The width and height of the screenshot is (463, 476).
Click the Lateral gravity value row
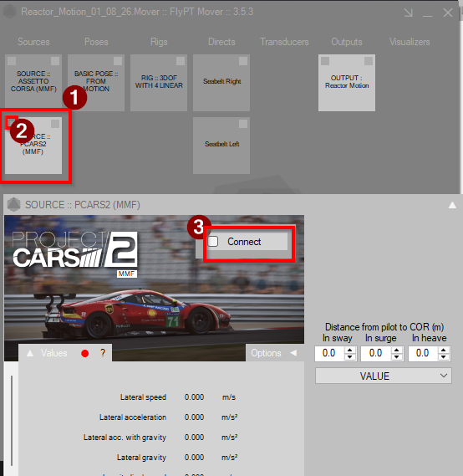tap(177, 458)
